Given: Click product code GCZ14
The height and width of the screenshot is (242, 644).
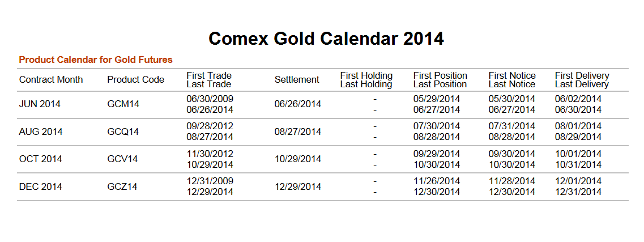Looking at the screenshot, I should [122, 186].
